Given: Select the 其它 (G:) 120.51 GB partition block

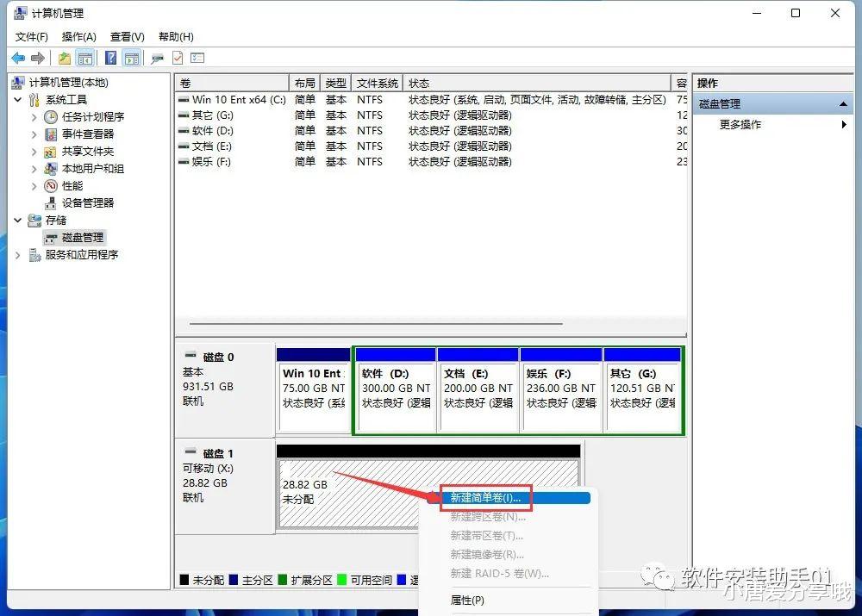Looking at the screenshot, I should (642, 390).
